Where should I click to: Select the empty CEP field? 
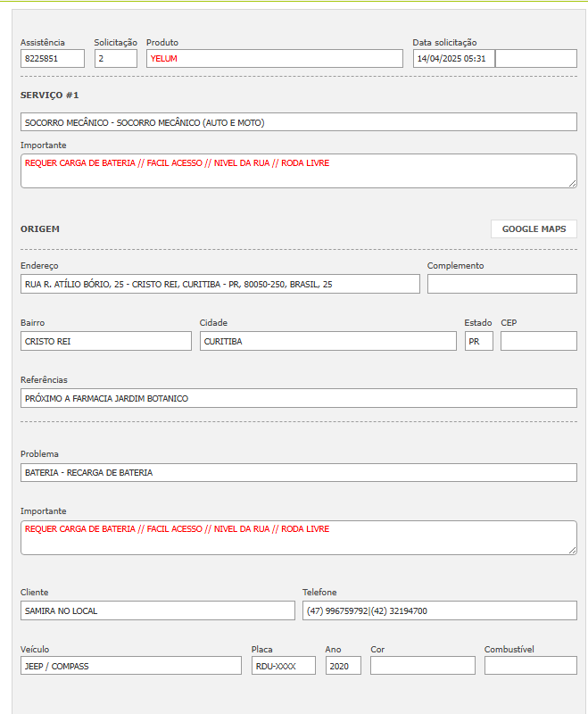click(538, 341)
